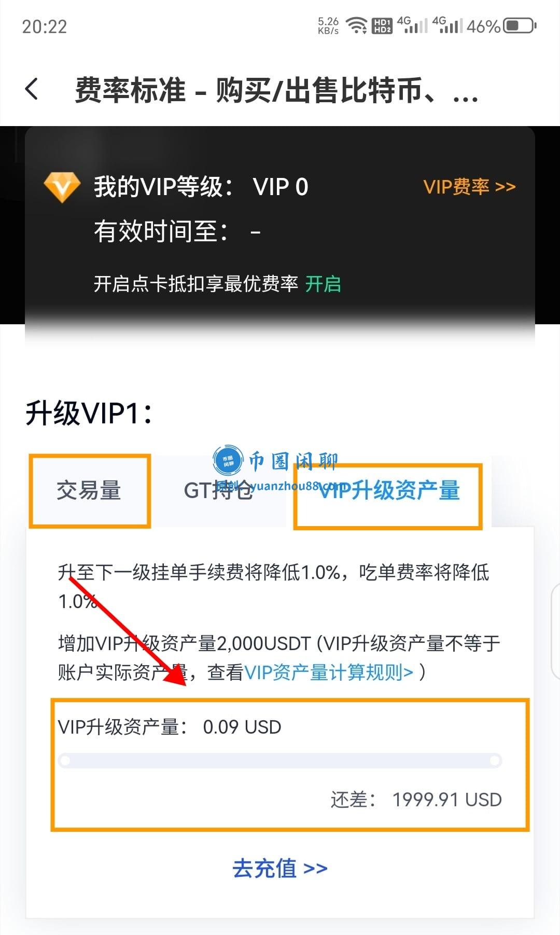Tap the orange VIP diamond icon
Image resolution: width=560 pixels, height=935 pixels.
(x=62, y=187)
